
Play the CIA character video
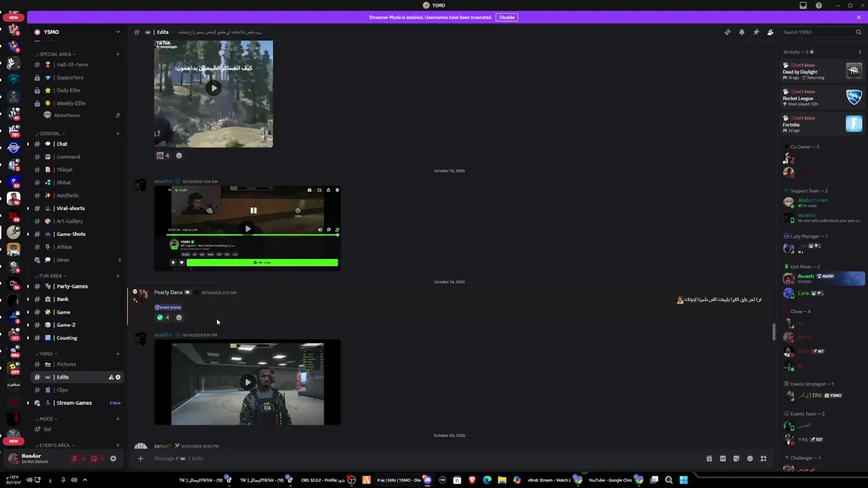coord(248,382)
